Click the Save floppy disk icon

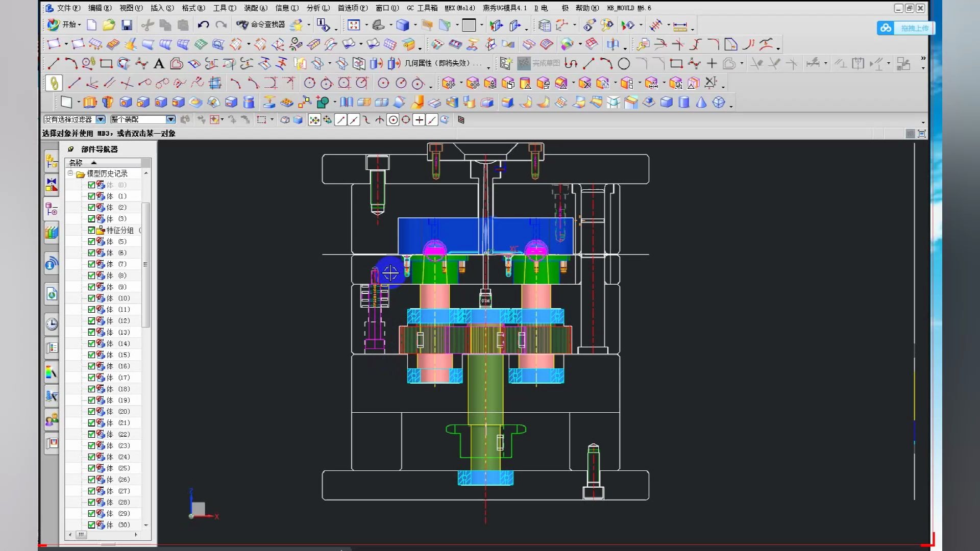pyautogui.click(x=127, y=25)
